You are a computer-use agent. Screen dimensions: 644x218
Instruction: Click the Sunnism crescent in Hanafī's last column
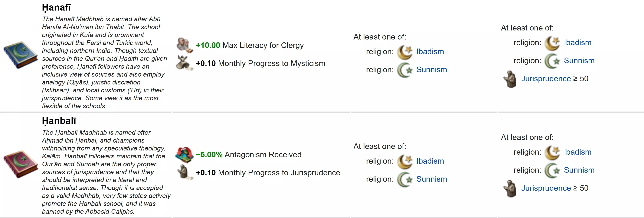coord(552,61)
